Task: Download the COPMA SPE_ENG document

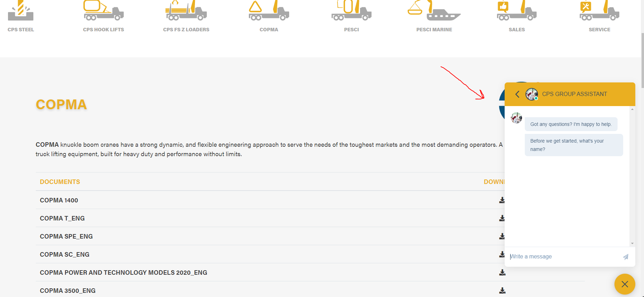Action: pyautogui.click(x=502, y=236)
